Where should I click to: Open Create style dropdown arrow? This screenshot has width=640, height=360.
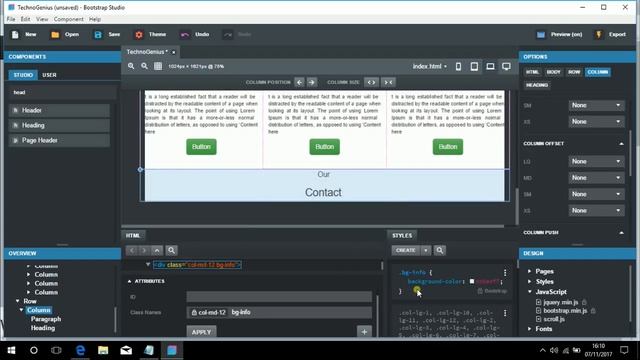[x=426, y=250]
